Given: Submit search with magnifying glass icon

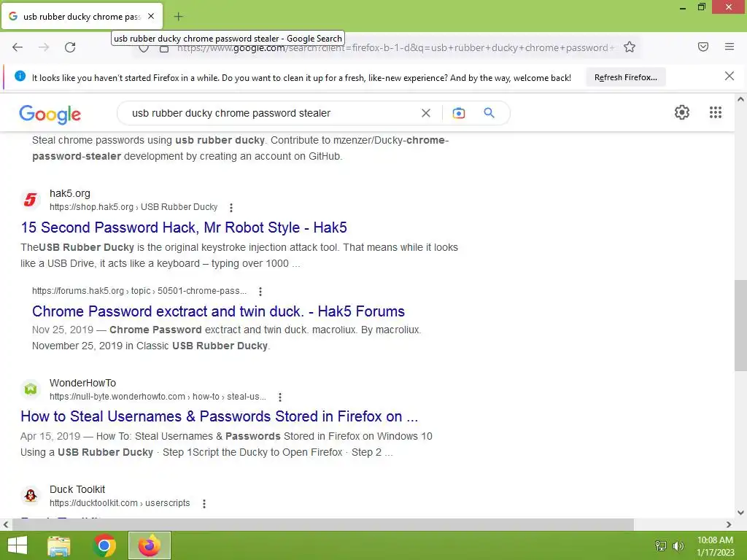Looking at the screenshot, I should tap(489, 113).
